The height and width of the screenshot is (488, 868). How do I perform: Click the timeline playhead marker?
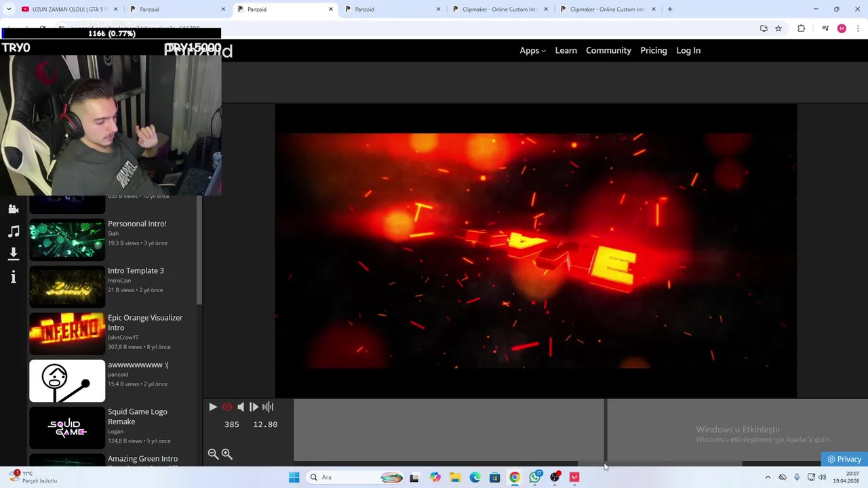tap(605, 430)
